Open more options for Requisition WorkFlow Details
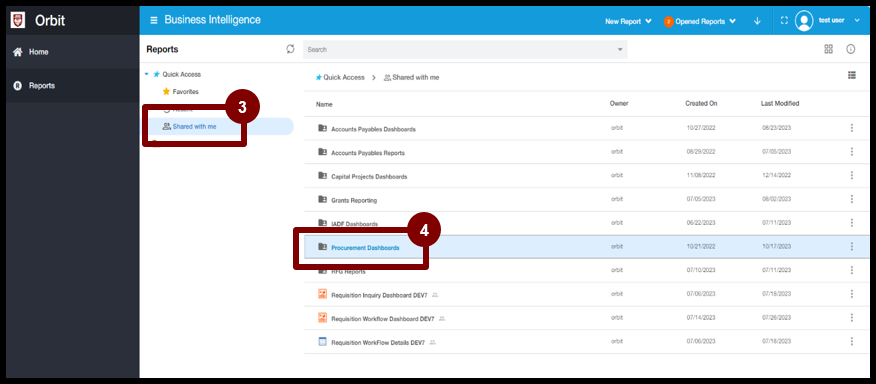 pos(851,342)
